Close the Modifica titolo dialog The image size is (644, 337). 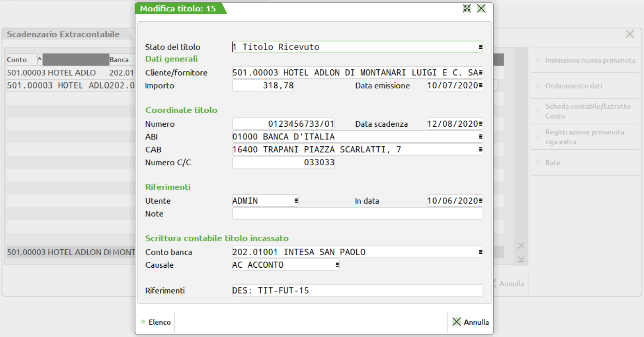point(481,9)
